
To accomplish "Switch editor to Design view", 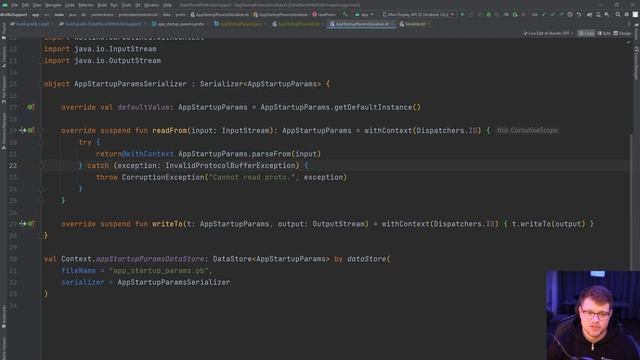I will [x=622, y=33].
